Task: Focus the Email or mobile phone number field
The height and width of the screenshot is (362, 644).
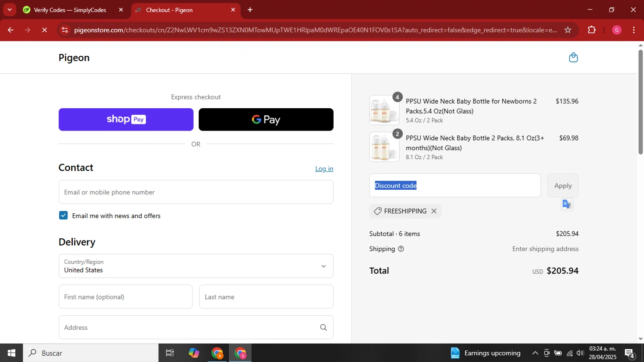Action: (x=196, y=192)
